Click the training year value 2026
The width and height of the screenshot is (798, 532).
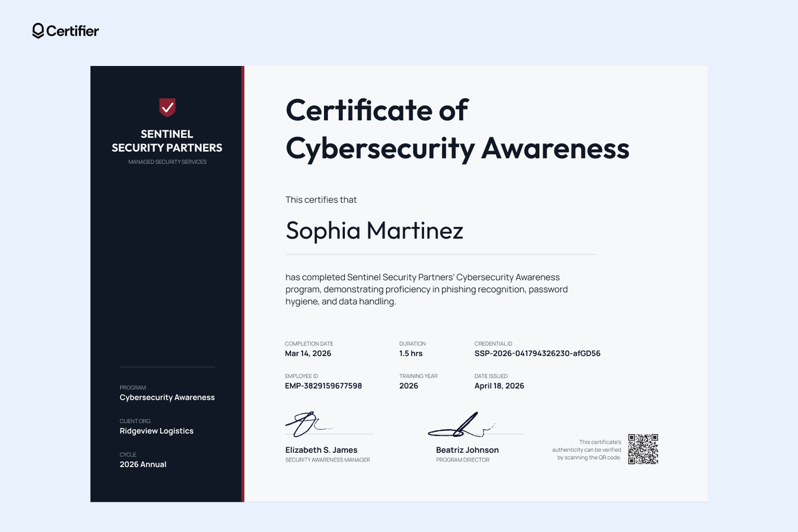pyautogui.click(x=409, y=386)
